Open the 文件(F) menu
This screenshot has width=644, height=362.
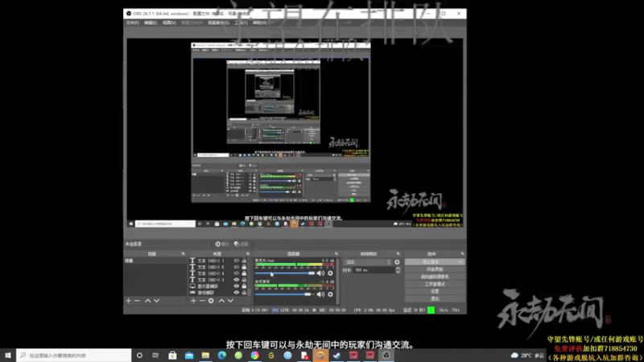[132, 23]
